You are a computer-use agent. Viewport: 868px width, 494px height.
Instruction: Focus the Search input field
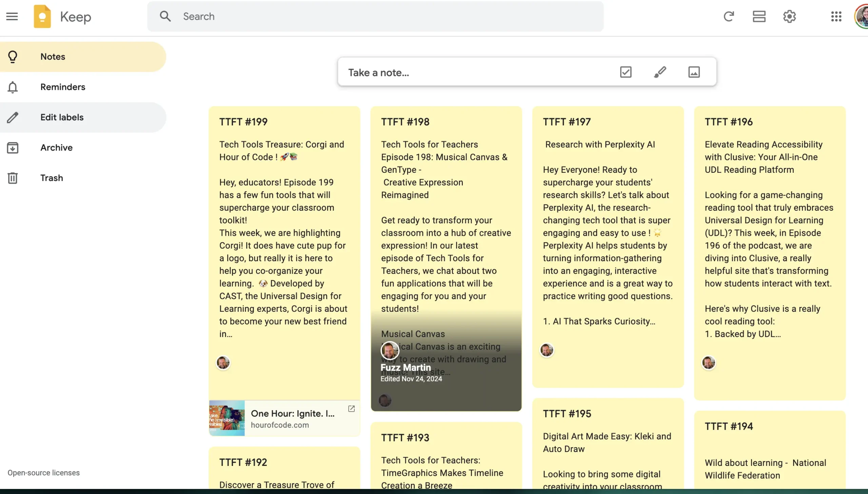pos(375,16)
